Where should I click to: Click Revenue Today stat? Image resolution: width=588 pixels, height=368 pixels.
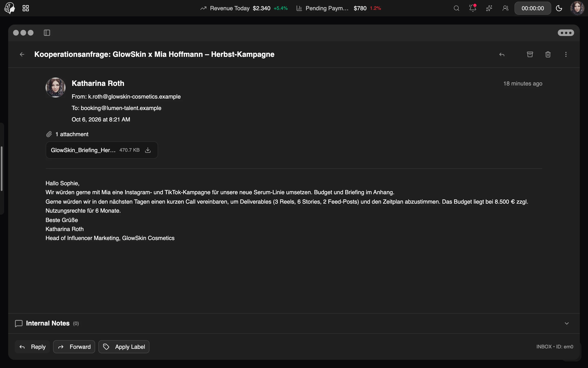(244, 8)
